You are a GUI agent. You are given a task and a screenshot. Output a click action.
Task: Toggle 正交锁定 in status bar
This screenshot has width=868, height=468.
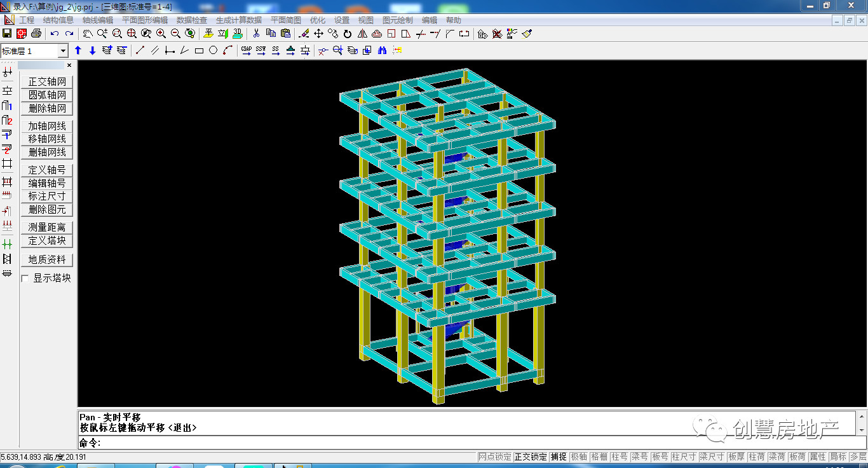(x=531, y=457)
